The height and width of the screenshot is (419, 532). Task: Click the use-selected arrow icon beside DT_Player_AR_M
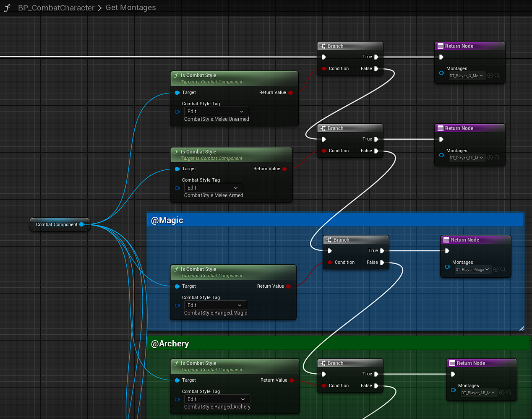502,393
